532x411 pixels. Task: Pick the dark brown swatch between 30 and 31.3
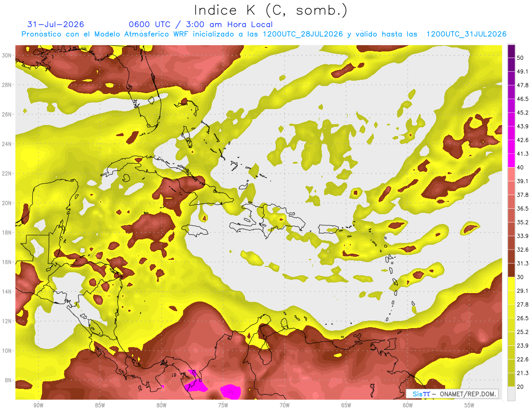tap(511, 270)
